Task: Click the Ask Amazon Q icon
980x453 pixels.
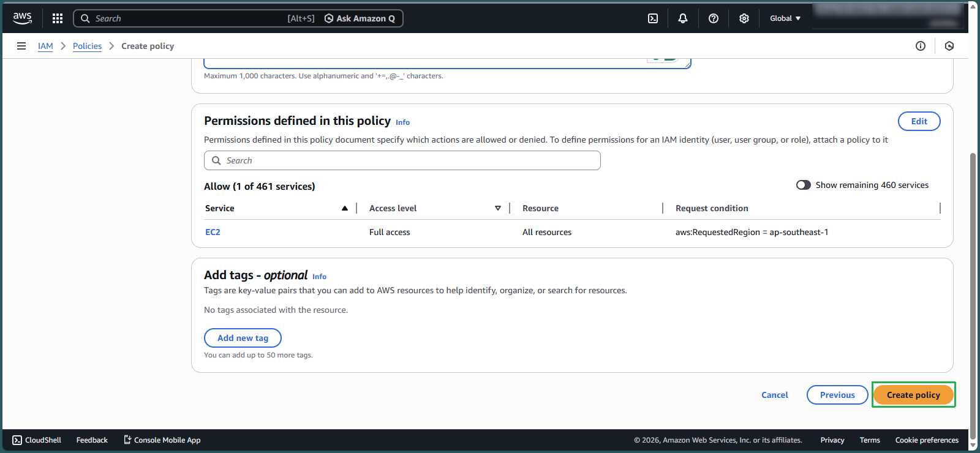Action: [329, 18]
